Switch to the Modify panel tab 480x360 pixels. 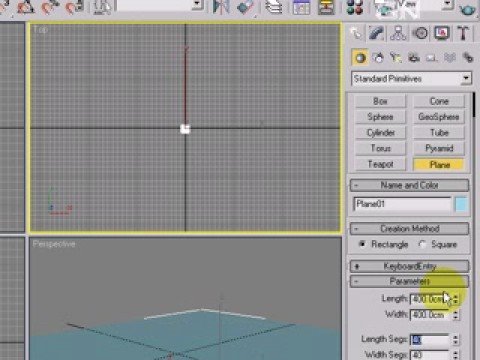[x=377, y=33]
